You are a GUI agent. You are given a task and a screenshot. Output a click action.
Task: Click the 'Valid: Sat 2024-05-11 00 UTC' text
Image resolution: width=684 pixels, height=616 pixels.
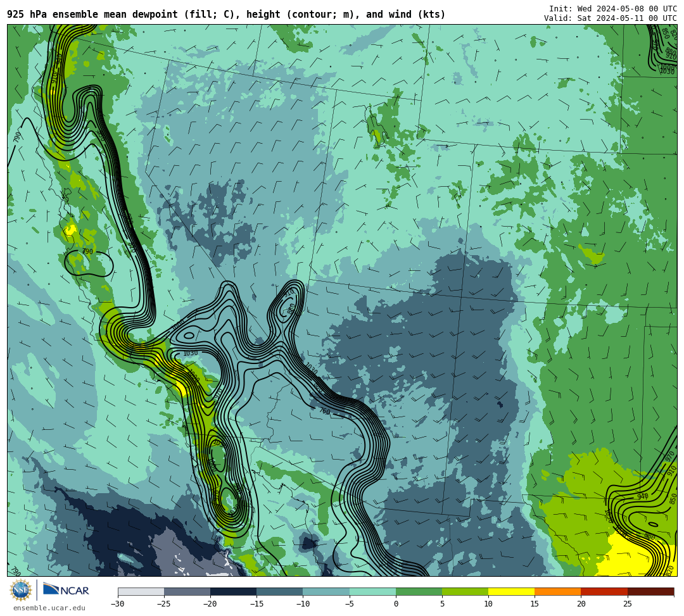[611, 18]
